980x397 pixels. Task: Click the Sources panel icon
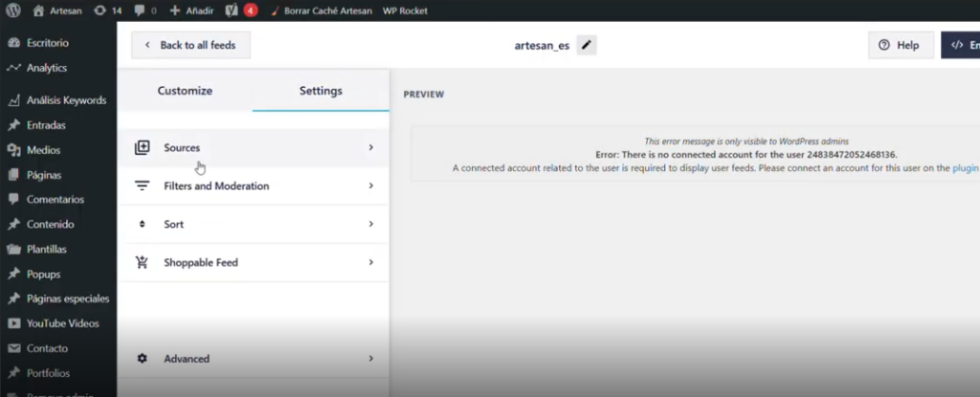pyautogui.click(x=143, y=147)
